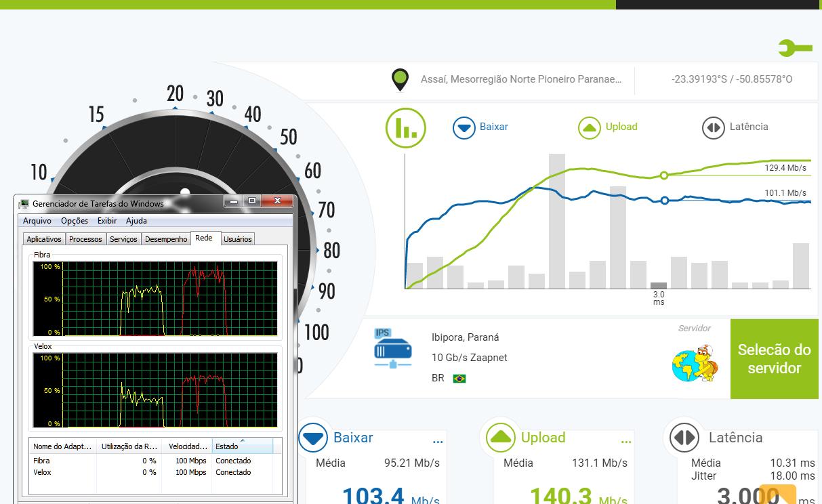Screen dimensions: 822x504
Task: Sort by Utilização da Rede column header
Action: tap(129, 446)
